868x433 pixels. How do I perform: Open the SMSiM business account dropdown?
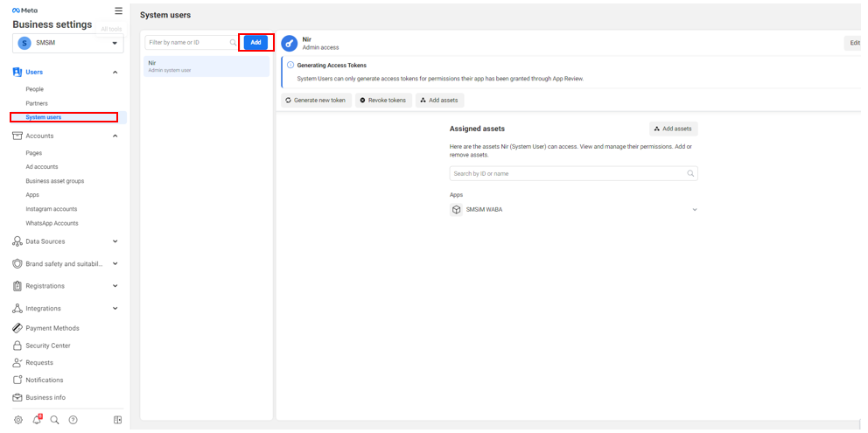click(x=68, y=43)
